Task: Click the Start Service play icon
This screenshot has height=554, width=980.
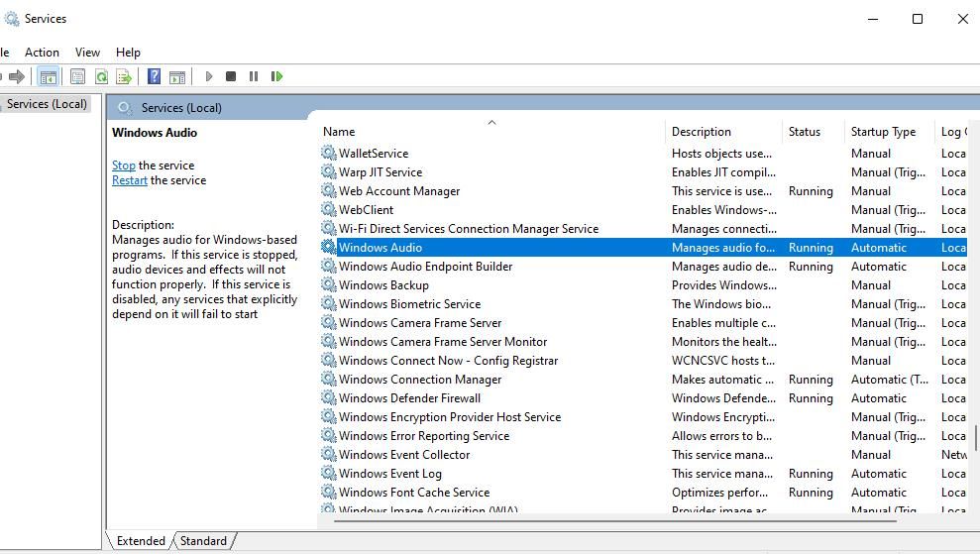Action: [x=209, y=76]
